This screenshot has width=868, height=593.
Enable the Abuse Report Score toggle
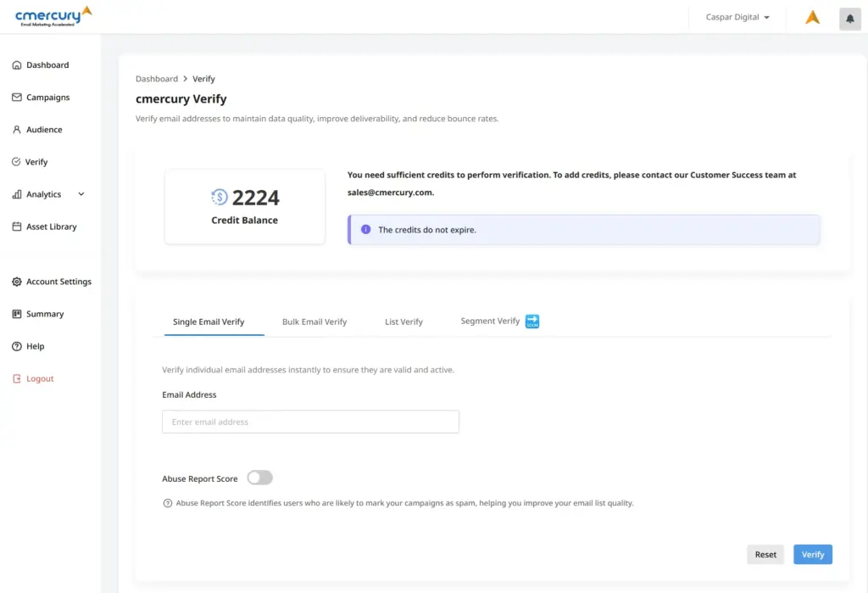point(259,478)
